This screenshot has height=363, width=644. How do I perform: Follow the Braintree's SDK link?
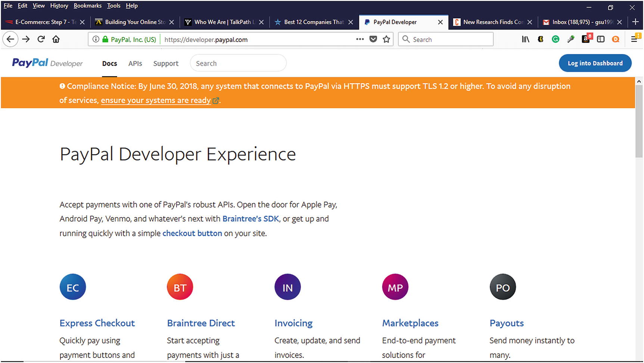tap(251, 219)
